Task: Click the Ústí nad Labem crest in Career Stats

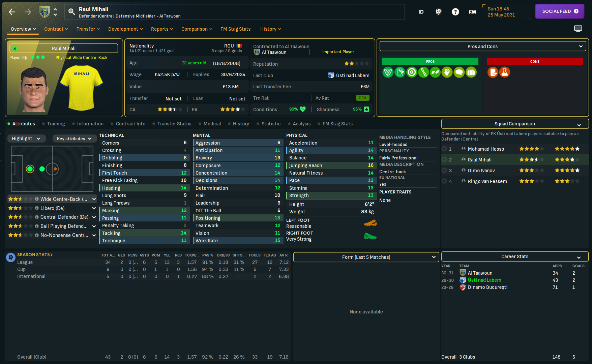Action: (x=463, y=280)
